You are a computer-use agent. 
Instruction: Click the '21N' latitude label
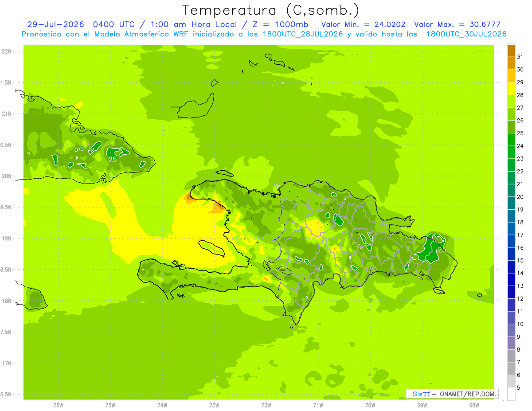pyautogui.click(x=6, y=114)
